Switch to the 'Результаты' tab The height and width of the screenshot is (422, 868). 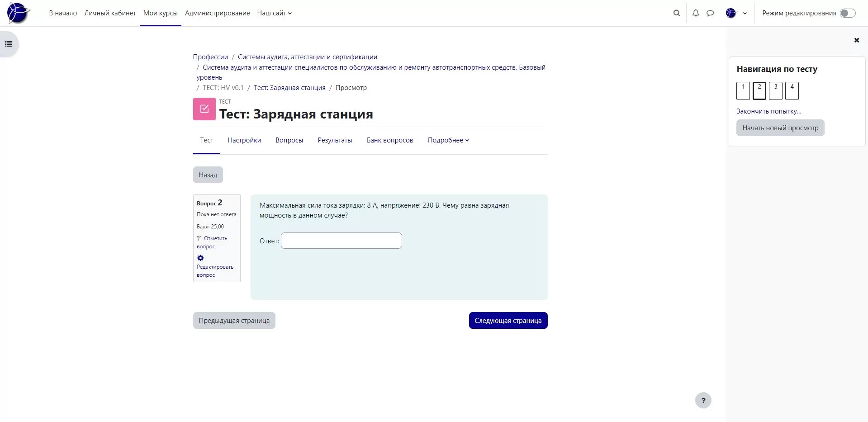point(335,140)
